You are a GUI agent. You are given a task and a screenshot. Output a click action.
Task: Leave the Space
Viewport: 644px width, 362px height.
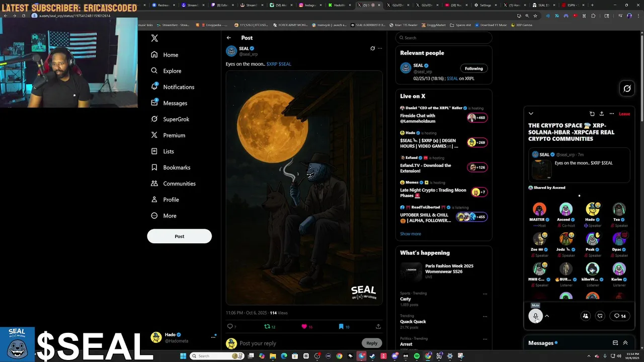tap(624, 114)
